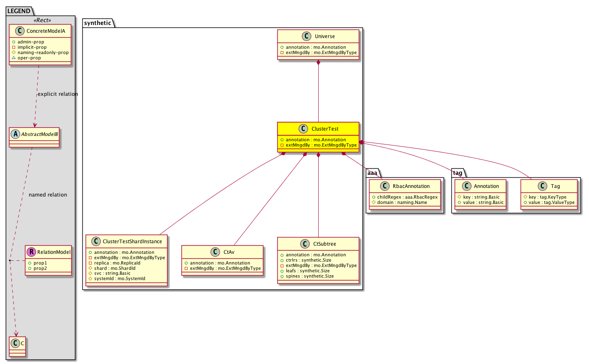Click the class icon of ConcreteModelA
Image resolution: width=589 pixels, height=364 pixels.
20,31
